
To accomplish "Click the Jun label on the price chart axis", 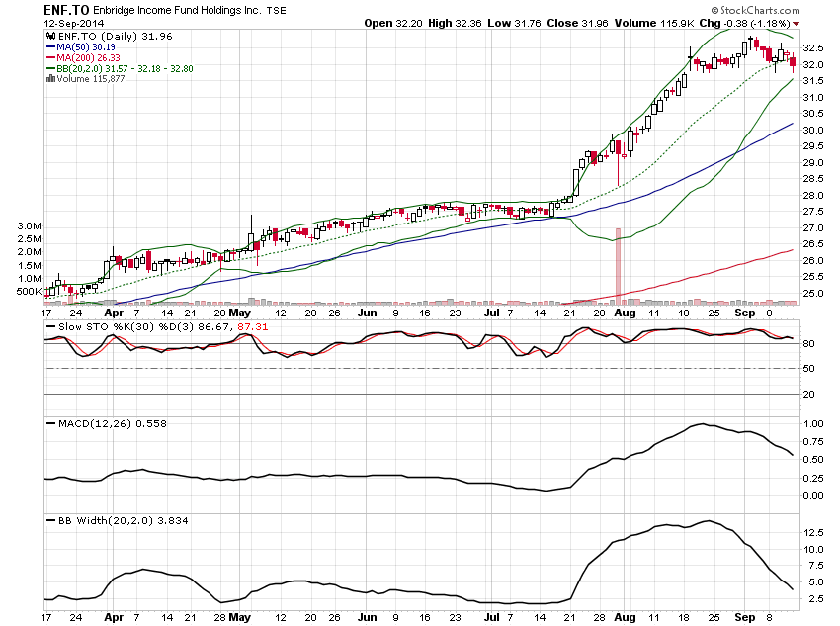I will 367,313.
